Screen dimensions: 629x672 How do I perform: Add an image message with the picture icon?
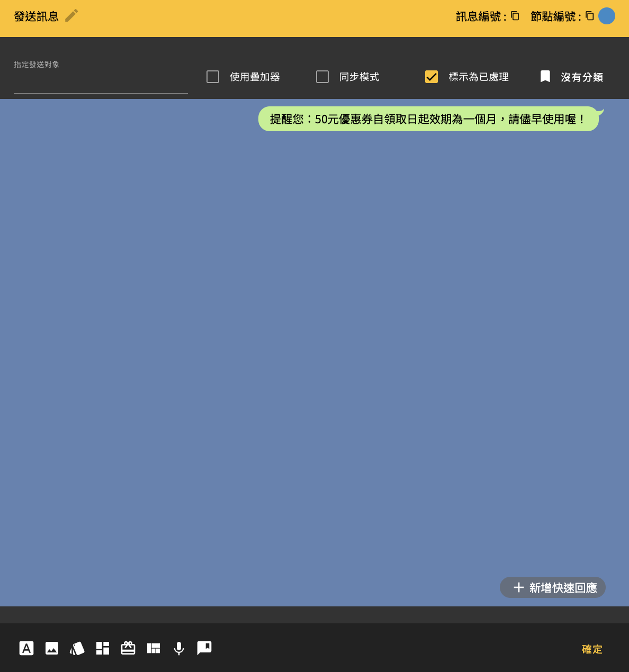tap(52, 648)
